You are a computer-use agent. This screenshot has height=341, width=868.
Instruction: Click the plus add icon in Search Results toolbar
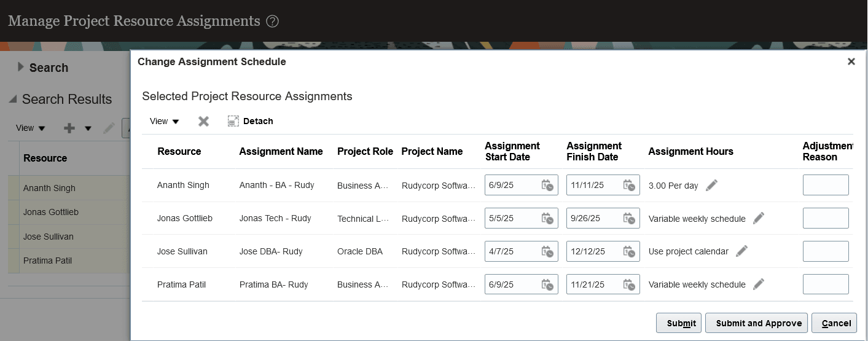tap(69, 128)
